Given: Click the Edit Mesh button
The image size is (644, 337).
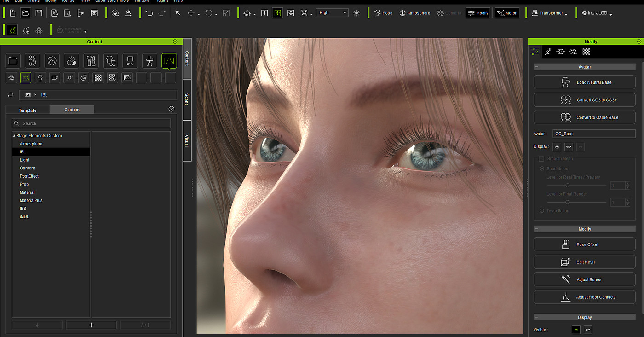Looking at the screenshot, I should click(x=584, y=262).
